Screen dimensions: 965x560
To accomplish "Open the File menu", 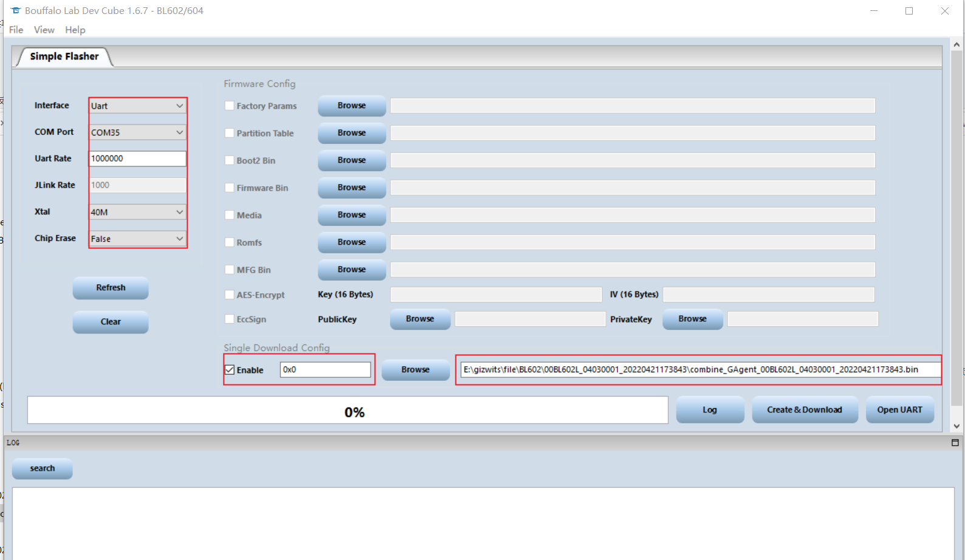I will pos(16,30).
